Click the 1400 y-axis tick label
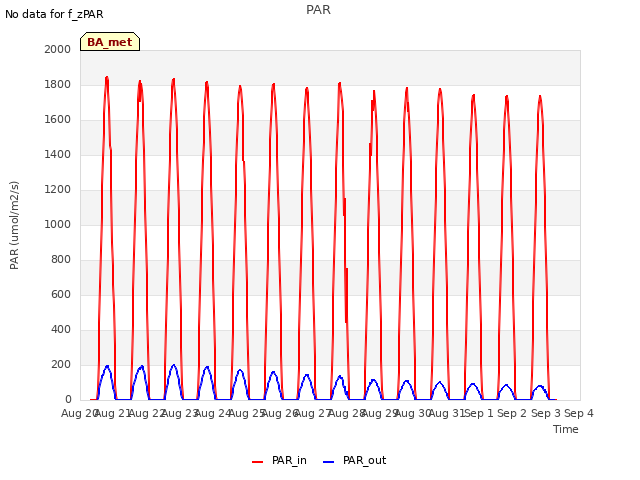Screen dimensions: 640x480 (58, 154)
